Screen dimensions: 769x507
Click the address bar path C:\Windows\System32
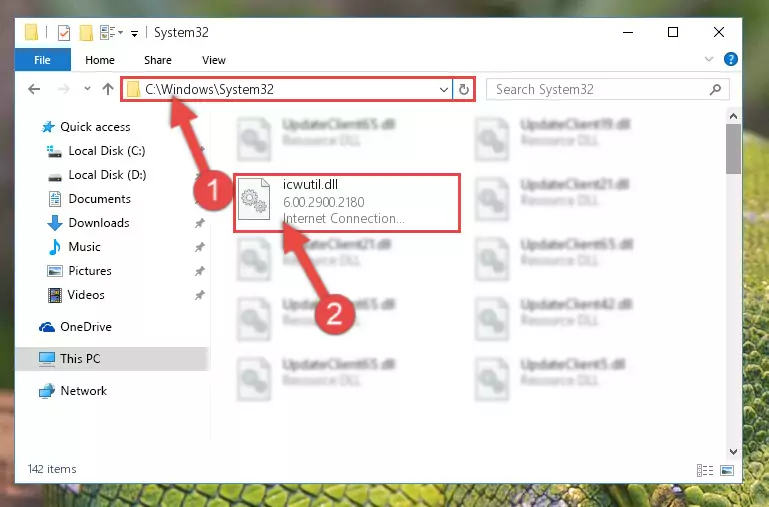click(x=209, y=89)
